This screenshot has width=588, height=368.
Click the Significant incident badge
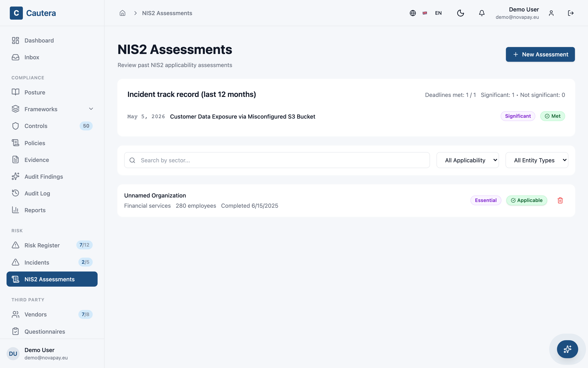[x=518, y=116]
